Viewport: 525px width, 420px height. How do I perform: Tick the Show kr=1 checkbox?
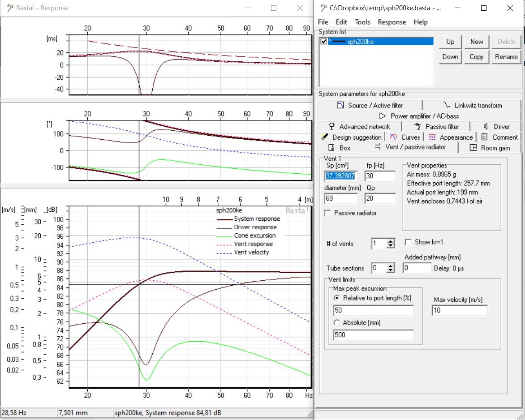408,242
